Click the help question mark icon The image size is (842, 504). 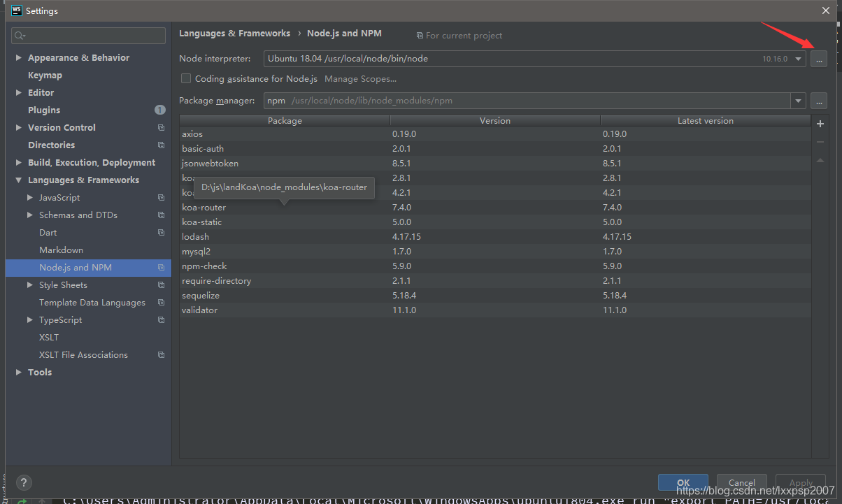[24, 482]
